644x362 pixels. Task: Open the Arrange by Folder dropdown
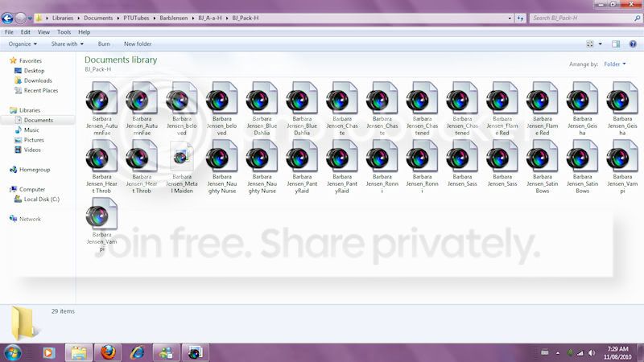pos(615,64)
